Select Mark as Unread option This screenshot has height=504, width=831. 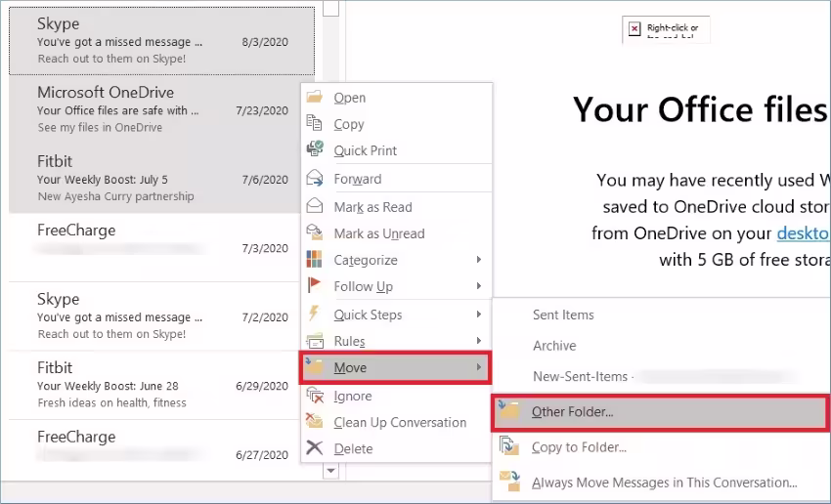pyautogui.click(x=396, y=232)
